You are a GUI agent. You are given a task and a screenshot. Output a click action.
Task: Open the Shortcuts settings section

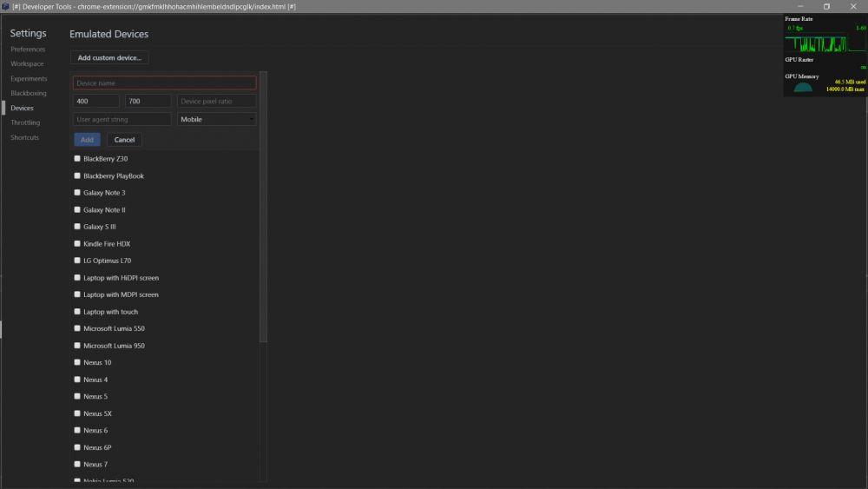[x=24, y=137]
